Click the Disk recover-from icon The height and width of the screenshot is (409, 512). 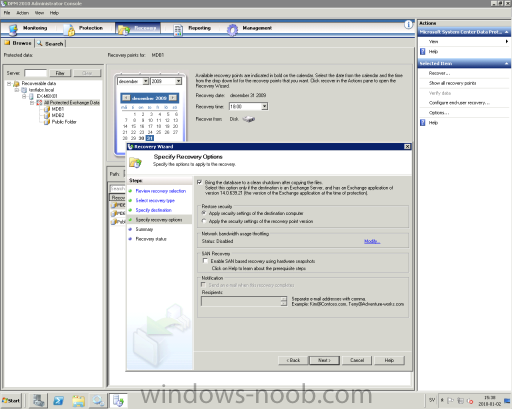(x=249, y=119)
